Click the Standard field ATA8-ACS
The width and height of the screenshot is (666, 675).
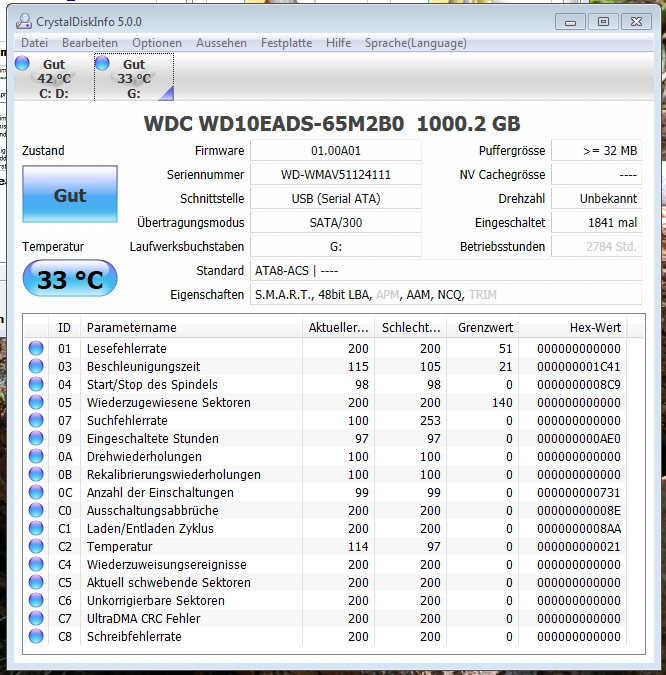[x=446, y=271]
